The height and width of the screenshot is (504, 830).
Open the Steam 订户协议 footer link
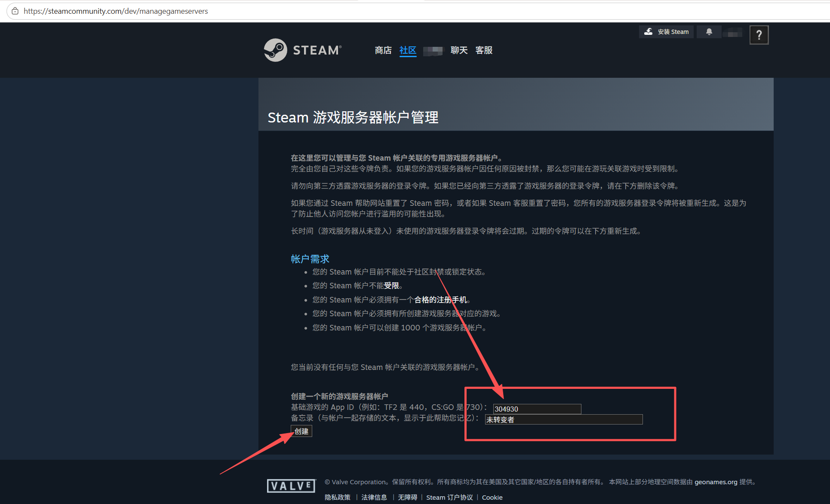pos(449,497)
